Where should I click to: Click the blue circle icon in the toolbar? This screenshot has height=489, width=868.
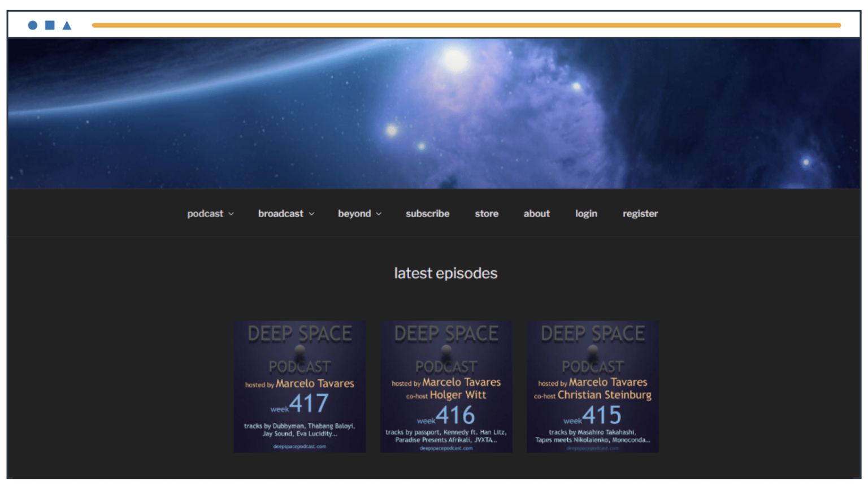click(32, 25)
